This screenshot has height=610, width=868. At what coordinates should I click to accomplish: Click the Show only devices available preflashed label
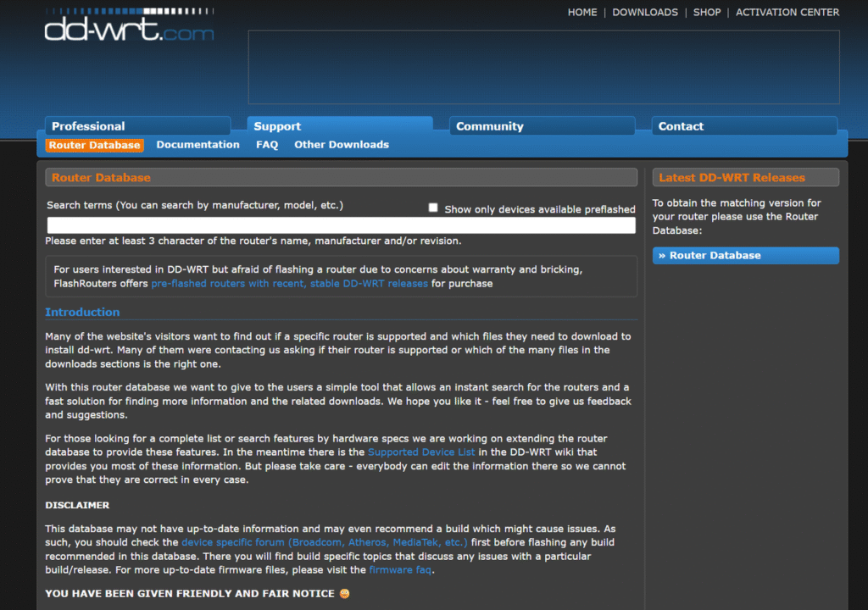tap(540, 209)
